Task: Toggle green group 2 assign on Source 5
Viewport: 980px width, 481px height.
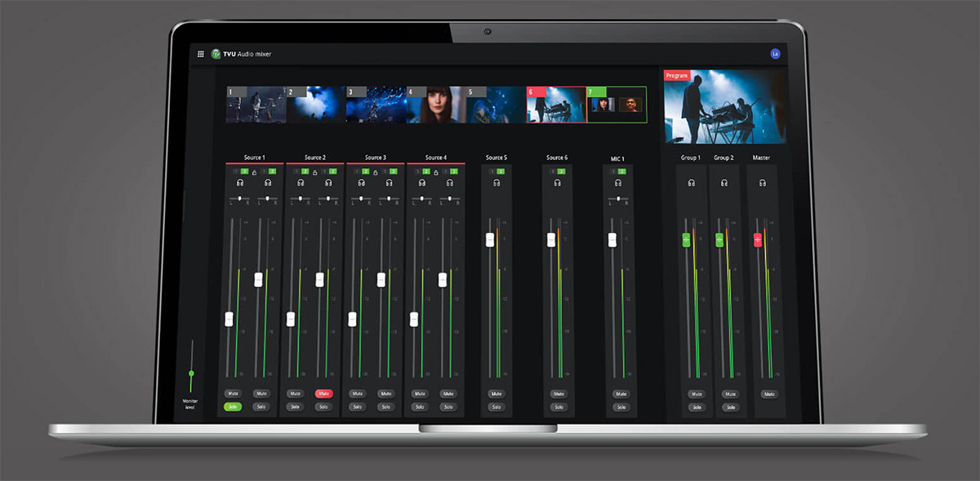Action: coord(501,171)
